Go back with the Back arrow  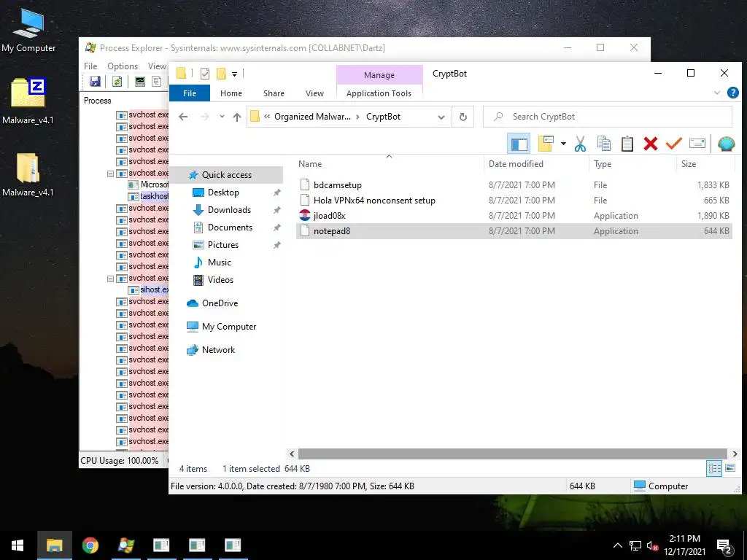click(183, 117)
